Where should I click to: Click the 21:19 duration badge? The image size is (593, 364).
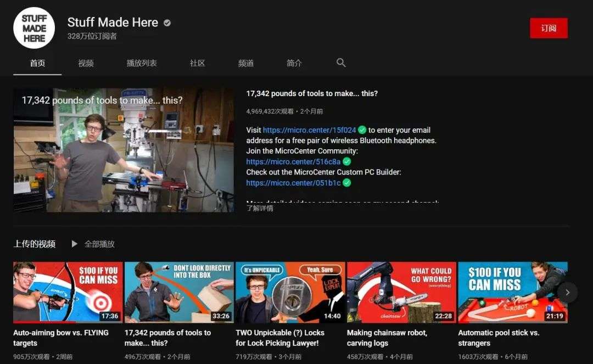(x=555, y=316)
